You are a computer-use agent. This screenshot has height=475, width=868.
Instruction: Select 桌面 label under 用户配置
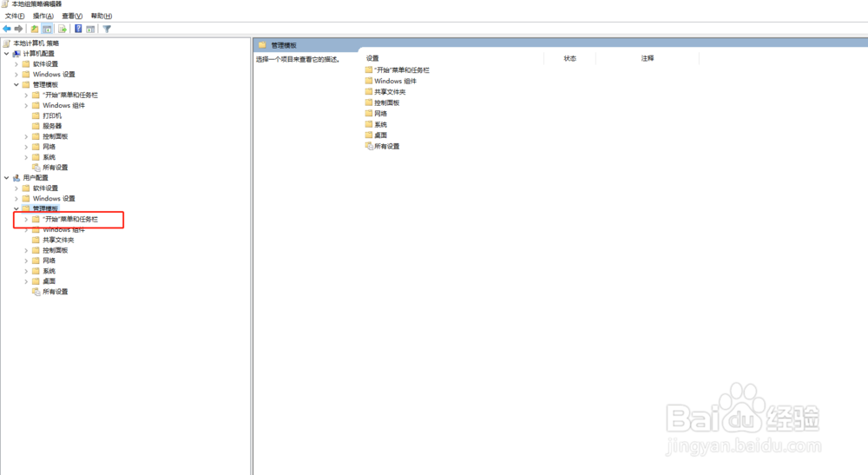tap(49, 281)
